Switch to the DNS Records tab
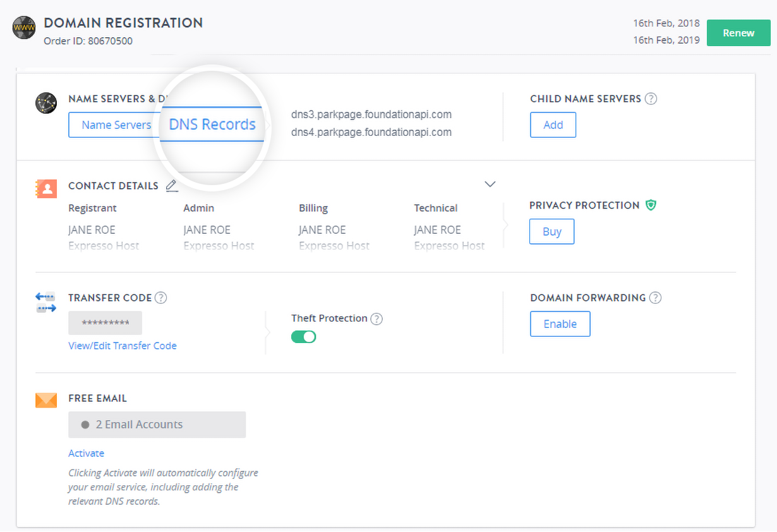 pyautogui.click(x=212, y=124)
